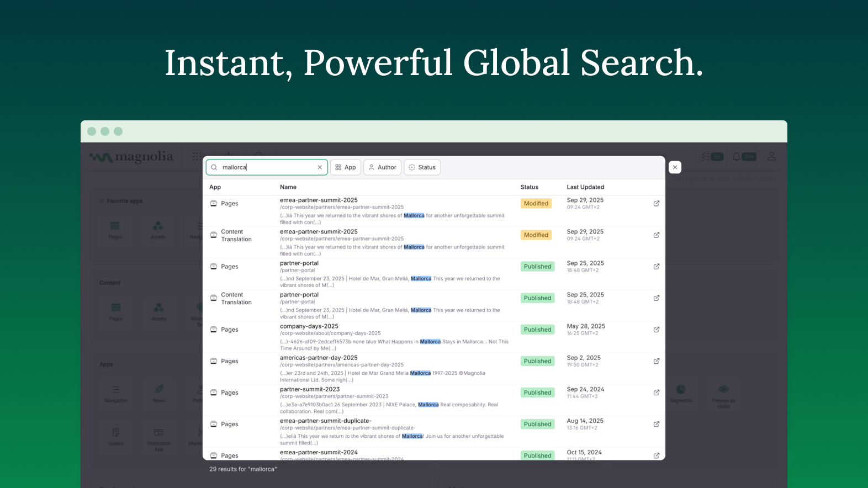Click the Last Updated column header
The image size is (868, 488).
(x=585, y=187)
